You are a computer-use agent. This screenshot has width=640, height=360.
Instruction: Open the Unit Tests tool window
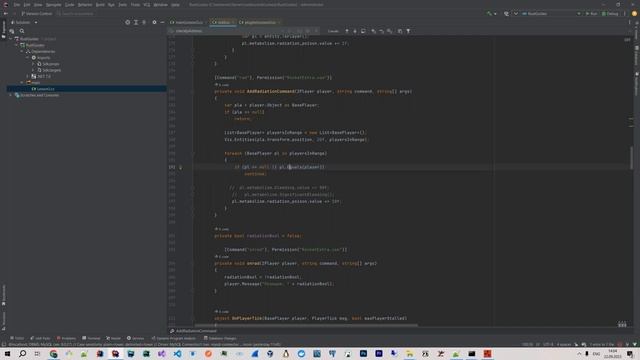[x=40, y=338]
